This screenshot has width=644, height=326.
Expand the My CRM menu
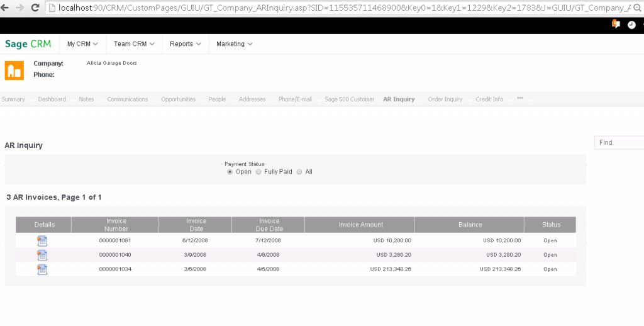[x=82, y=44]
